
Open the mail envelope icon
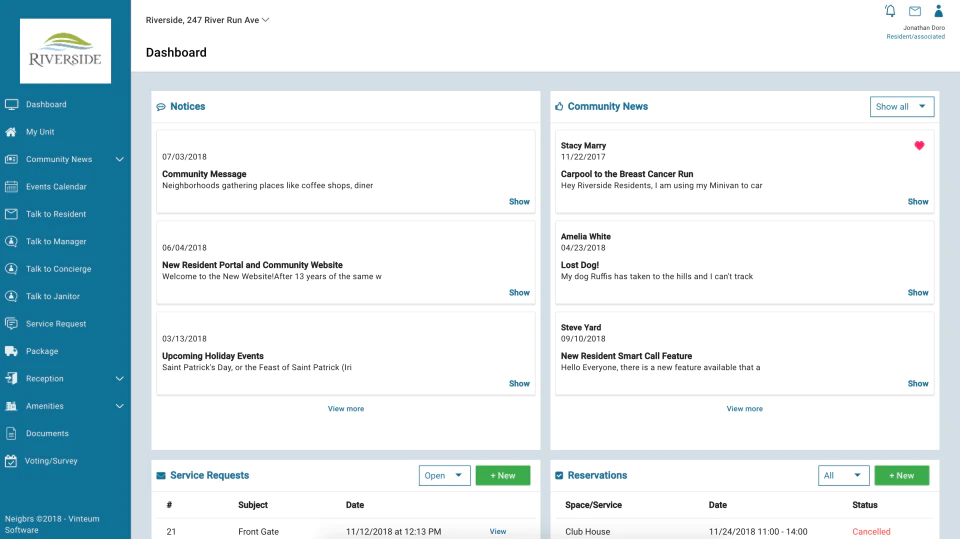(x=915, y=11)
